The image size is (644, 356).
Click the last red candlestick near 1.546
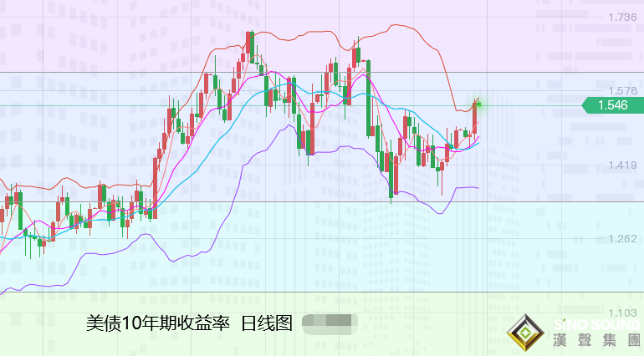pyautogui.click(x=475, y=118)
